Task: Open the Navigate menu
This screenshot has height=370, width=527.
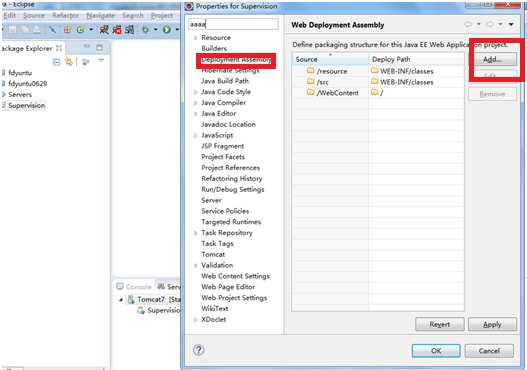Action: pyautogui.click(x=100, y=15)
